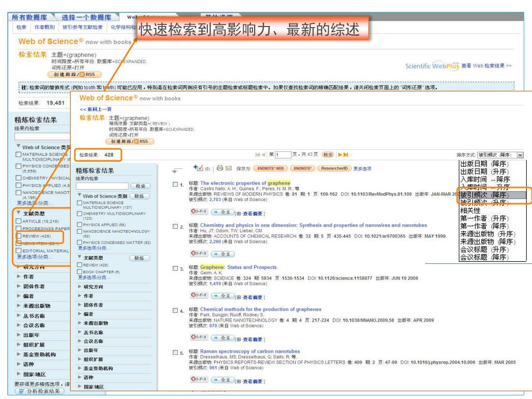Go to the first results page arrow
Viewport: 532px width, 399px height.
pyautogui.click(x=258, y=155)
